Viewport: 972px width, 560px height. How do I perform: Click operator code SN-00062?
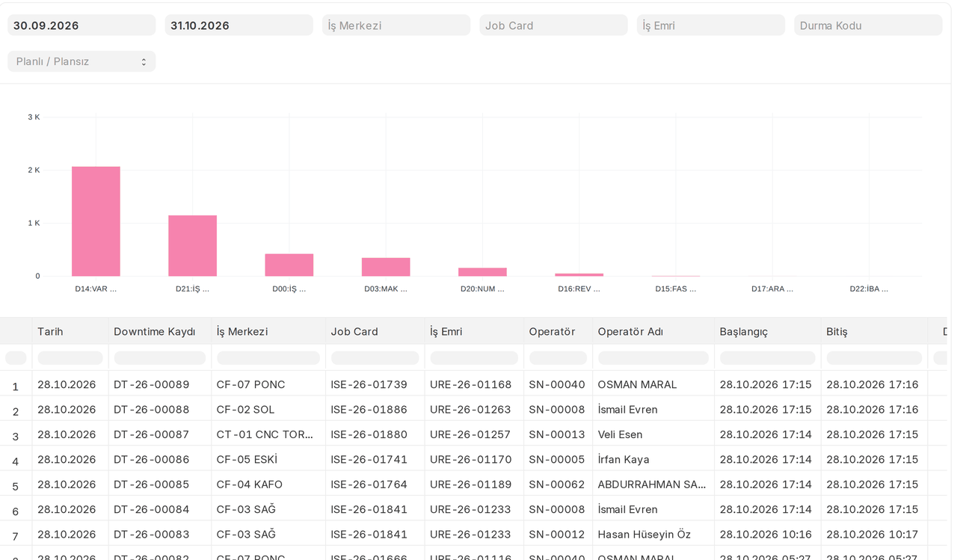pos(557,484)
